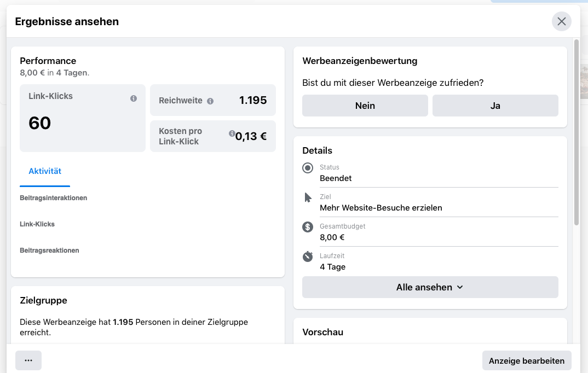Click the 8,00 € in 4 Tagen subtitle
588x373 pixels.
tap(55, 73)
